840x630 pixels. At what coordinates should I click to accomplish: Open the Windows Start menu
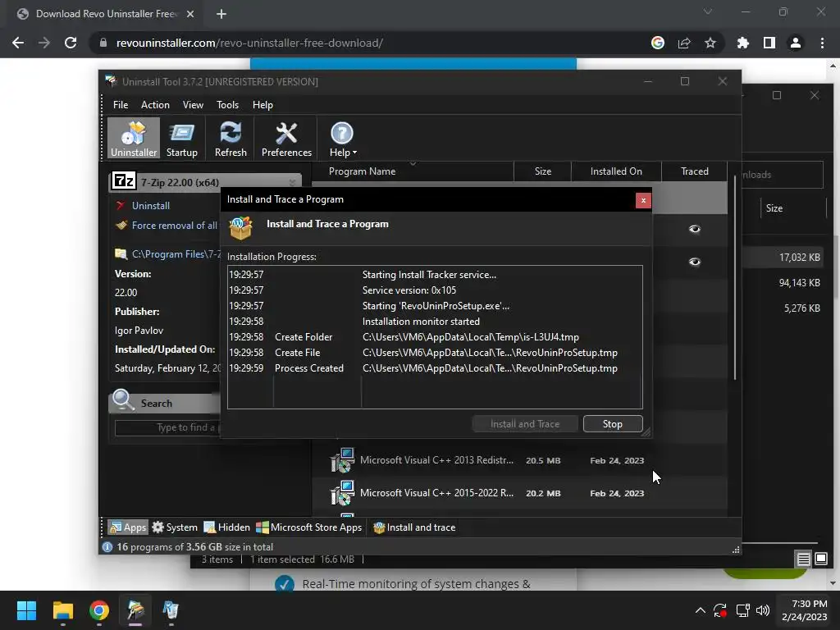(26, 610)
